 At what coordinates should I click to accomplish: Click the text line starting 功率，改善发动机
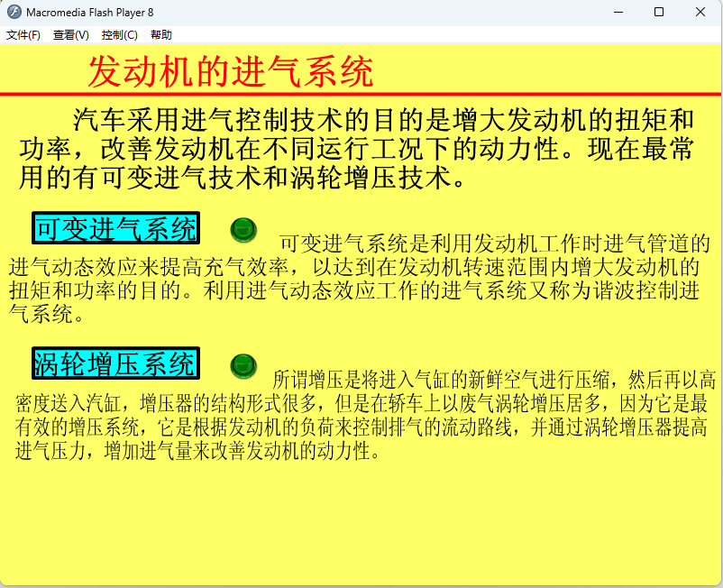click(x=356, y=149)
